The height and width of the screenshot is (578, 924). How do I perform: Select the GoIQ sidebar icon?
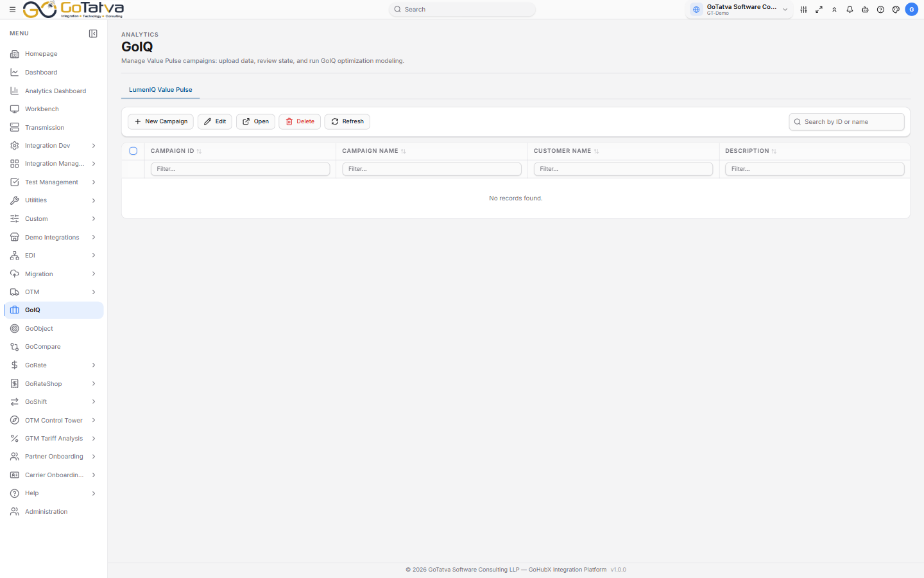[x=15, y=310]
